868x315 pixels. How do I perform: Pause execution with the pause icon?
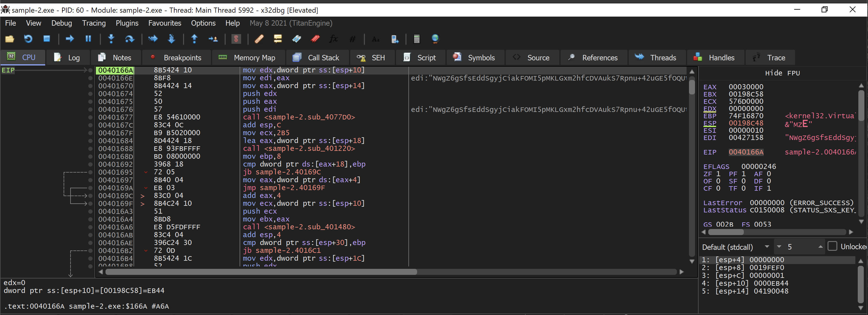(88, 39)
